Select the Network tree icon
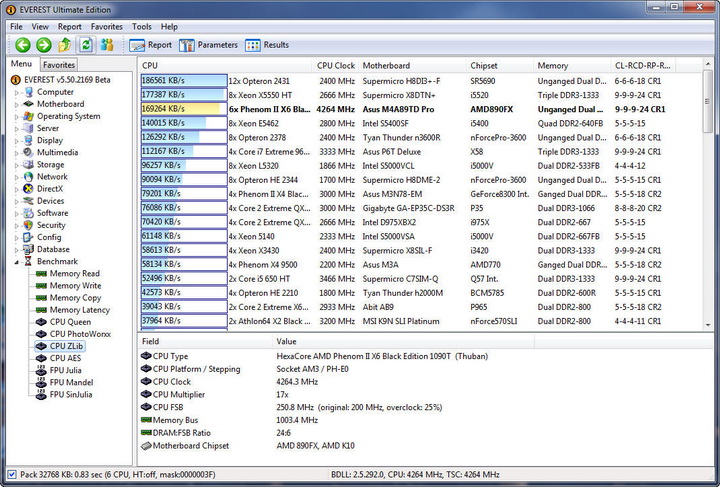The image size is (720, 487). 28,177
